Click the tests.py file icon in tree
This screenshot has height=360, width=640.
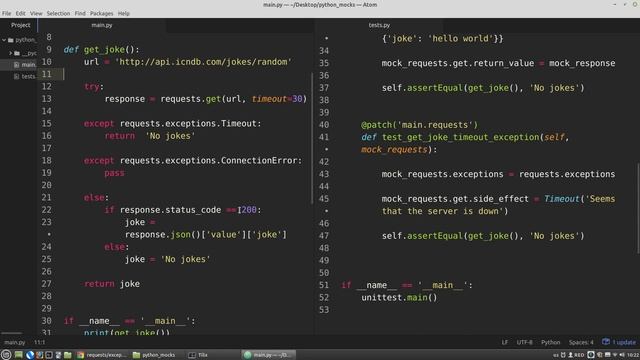(x=16, y=76)
